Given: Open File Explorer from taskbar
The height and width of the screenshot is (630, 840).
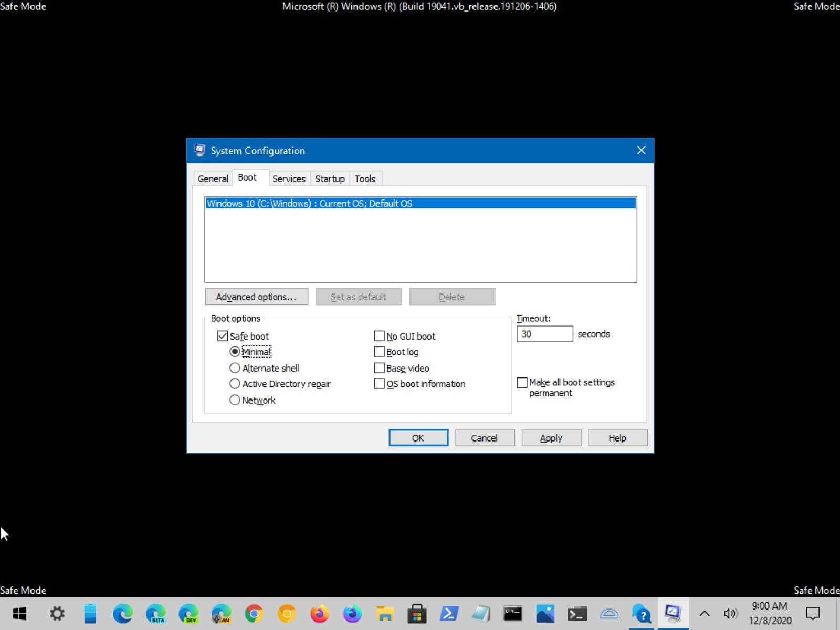Looking at the screenshot, I should (x=385, y=613).
